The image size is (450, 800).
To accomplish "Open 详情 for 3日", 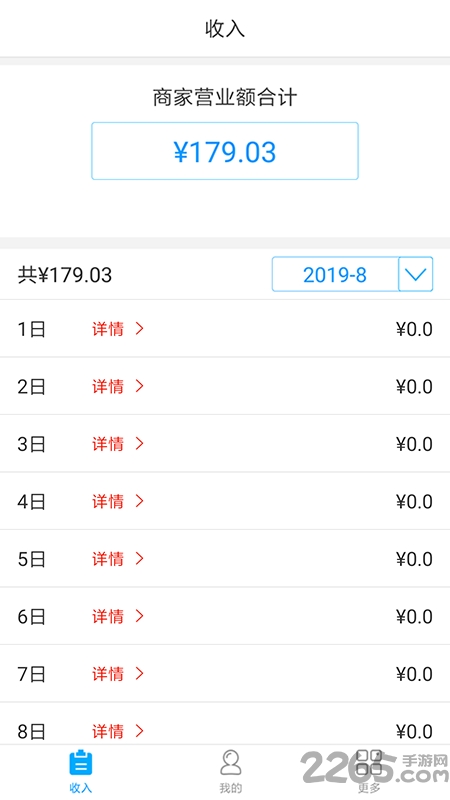I will [x=108, y=444].
